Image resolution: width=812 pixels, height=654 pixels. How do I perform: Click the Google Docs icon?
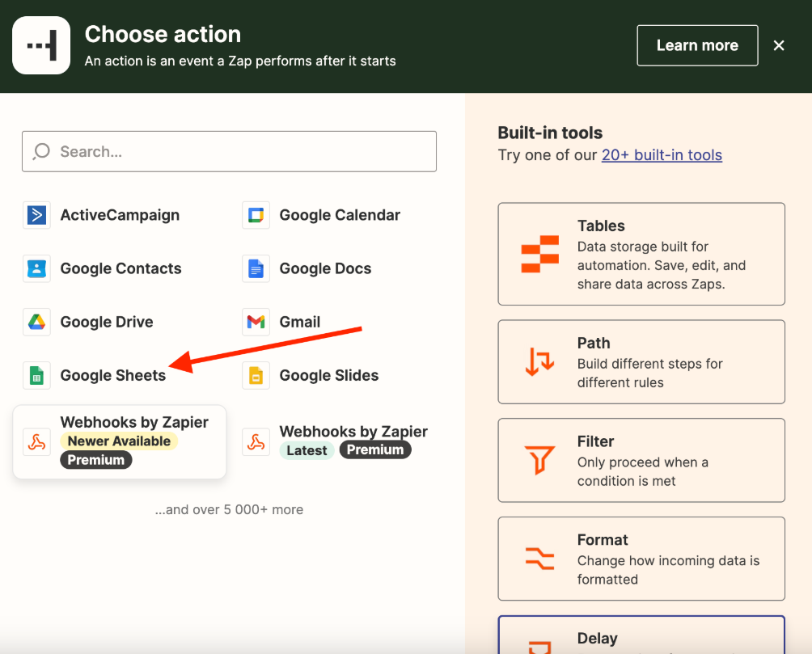coord(256,268)
